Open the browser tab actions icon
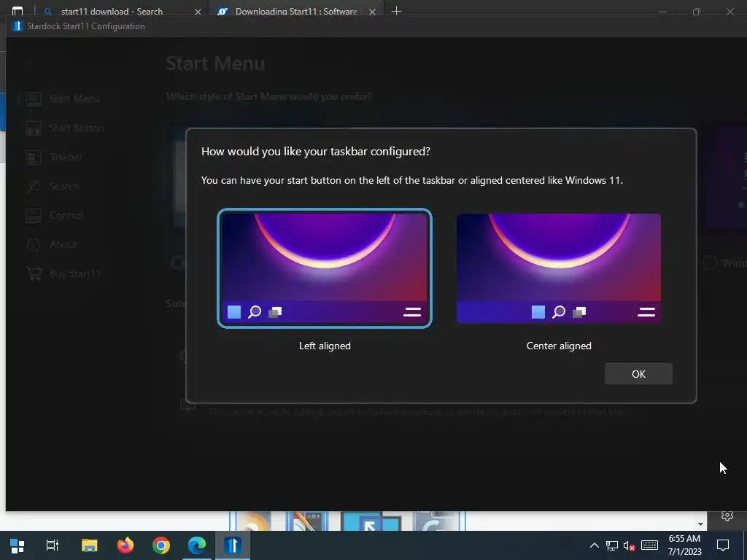747x560 pixels. point(18,10)
